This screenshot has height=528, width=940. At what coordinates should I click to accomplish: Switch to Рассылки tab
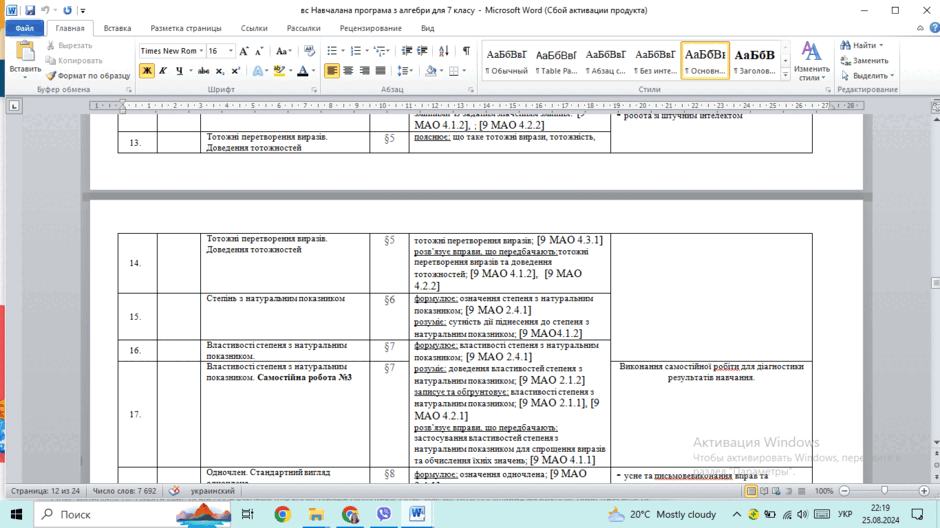pyautogui.click(x=303, y=28)
